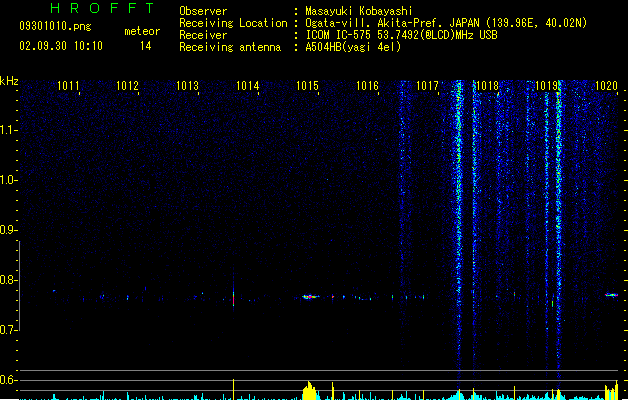Viewport: 629px width, 400px height.
Task: Click the meteor echo beneath the 1020 marker
Action: click(x=611, y=295)
